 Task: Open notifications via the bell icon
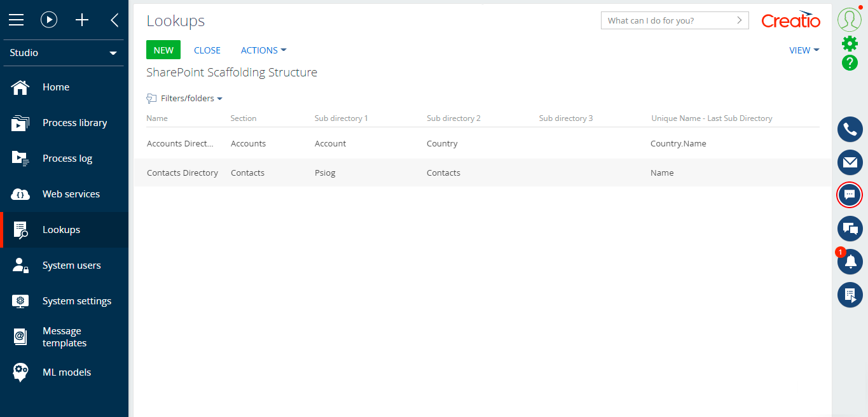(x=850, y=262)
